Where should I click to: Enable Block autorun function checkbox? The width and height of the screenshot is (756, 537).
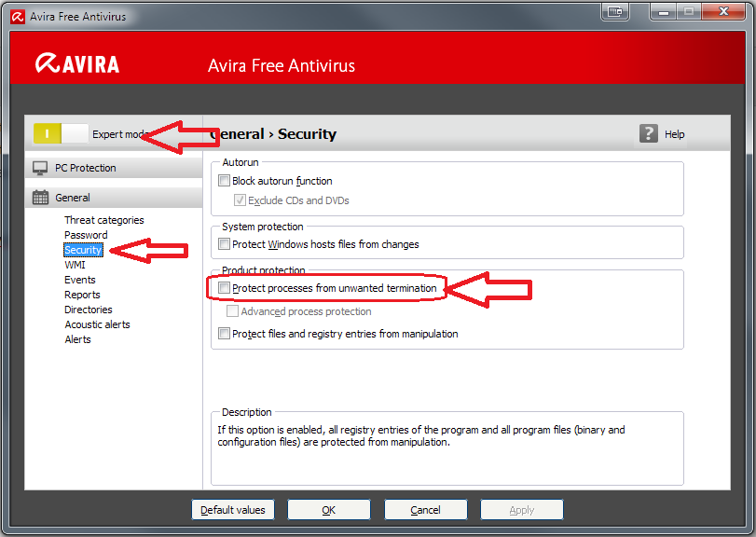pos(225,181)
